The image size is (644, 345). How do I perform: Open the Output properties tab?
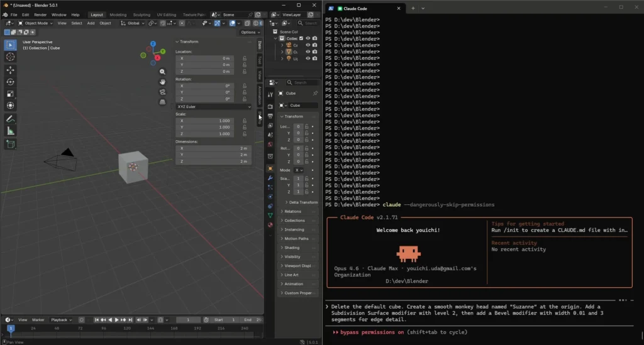[270, 116]
